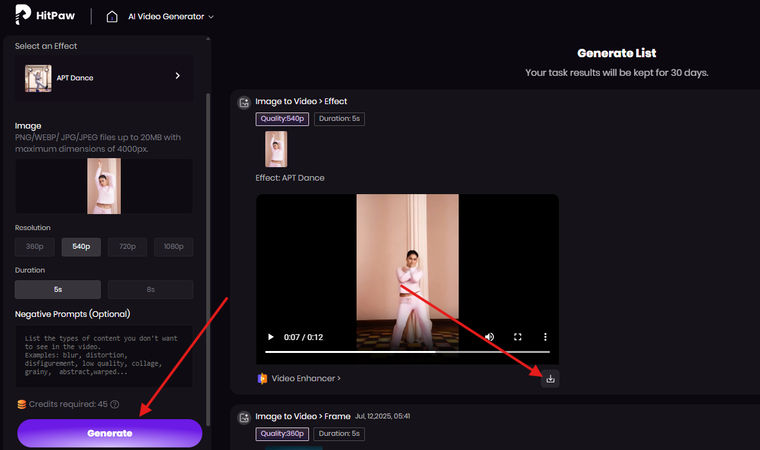The width and height of the screenshot is (760, 450).
Task: Click the Duration: 5s tag of Frame task
Action: [339, 434]
